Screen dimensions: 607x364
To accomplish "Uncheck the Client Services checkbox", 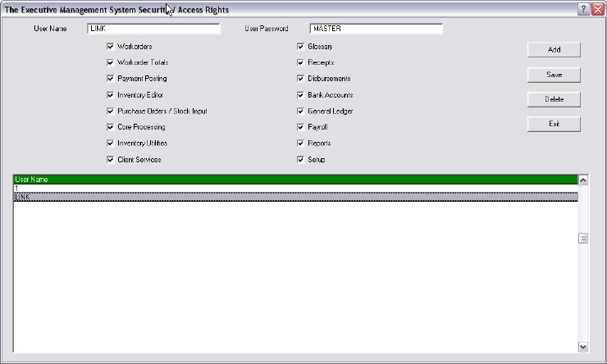I will [110, 159].
